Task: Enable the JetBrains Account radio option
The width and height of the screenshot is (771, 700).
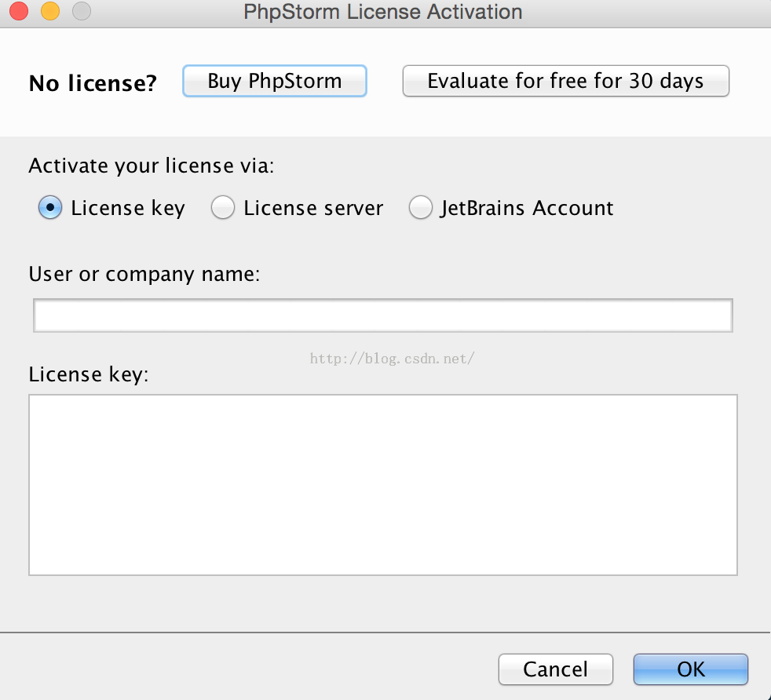Action: coord(421,208)
